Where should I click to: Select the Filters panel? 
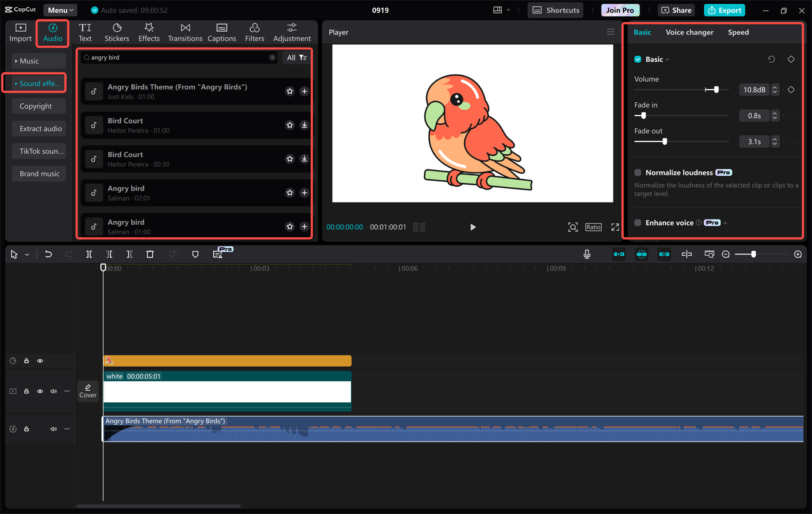(x=254, y=32)
